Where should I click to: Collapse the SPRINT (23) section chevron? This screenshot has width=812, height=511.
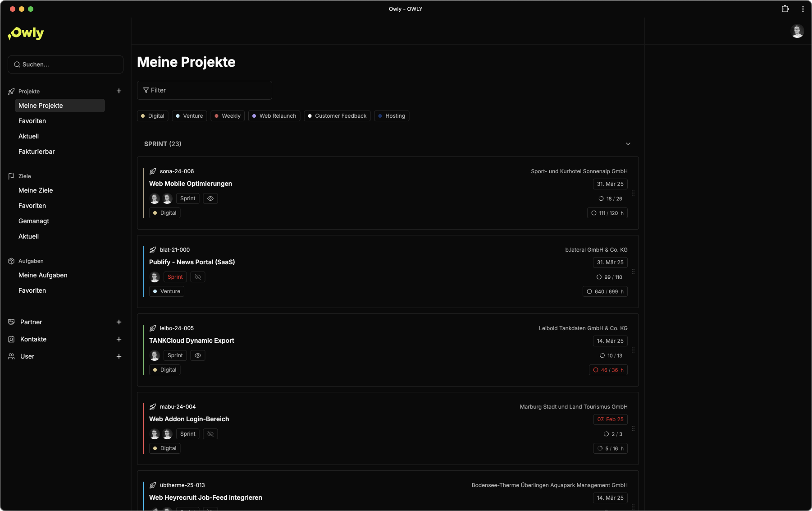(628, 144)
